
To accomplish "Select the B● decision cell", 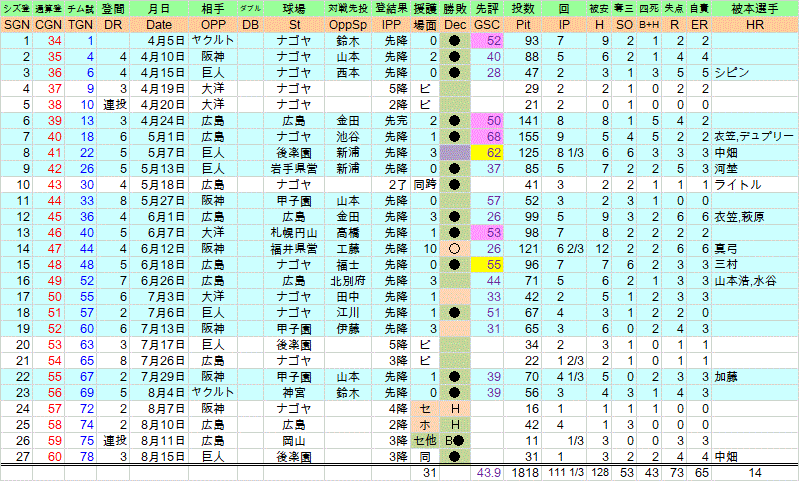I will 455,441.
